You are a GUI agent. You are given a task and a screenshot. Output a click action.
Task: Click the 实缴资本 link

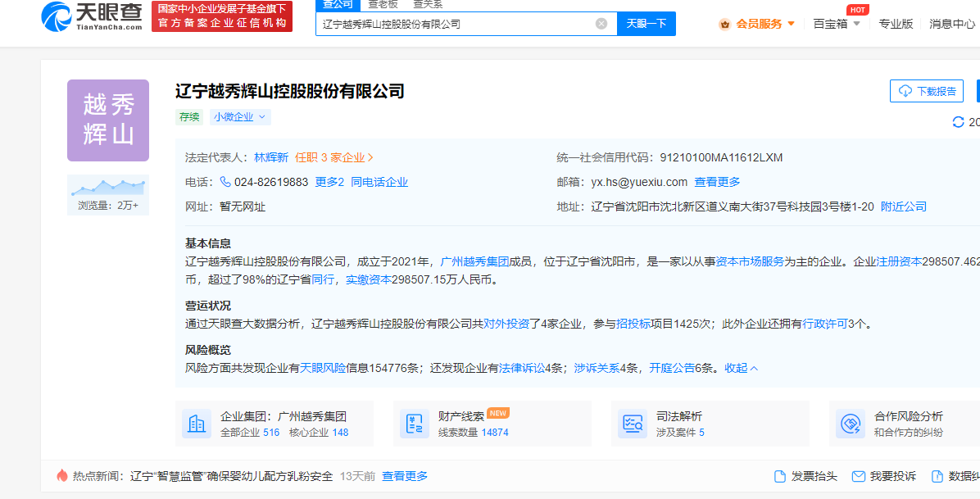tap(369, 279)
